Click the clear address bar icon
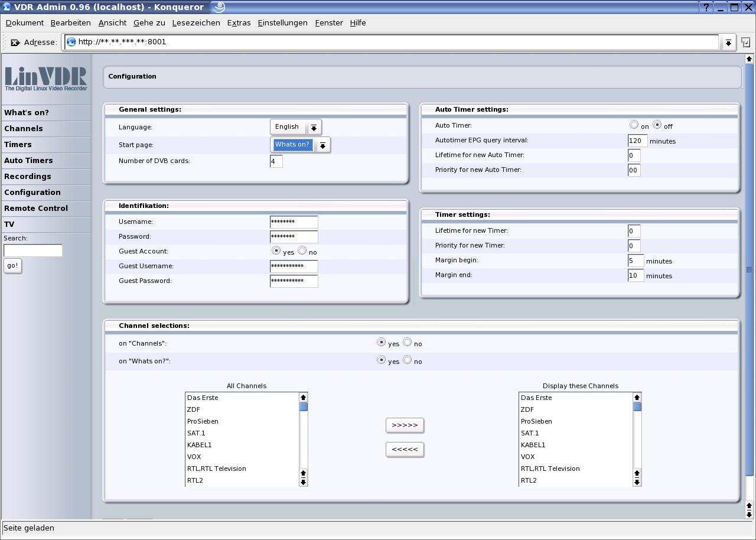756x540 pixels. pyautogui.click(x=15, y=43)
